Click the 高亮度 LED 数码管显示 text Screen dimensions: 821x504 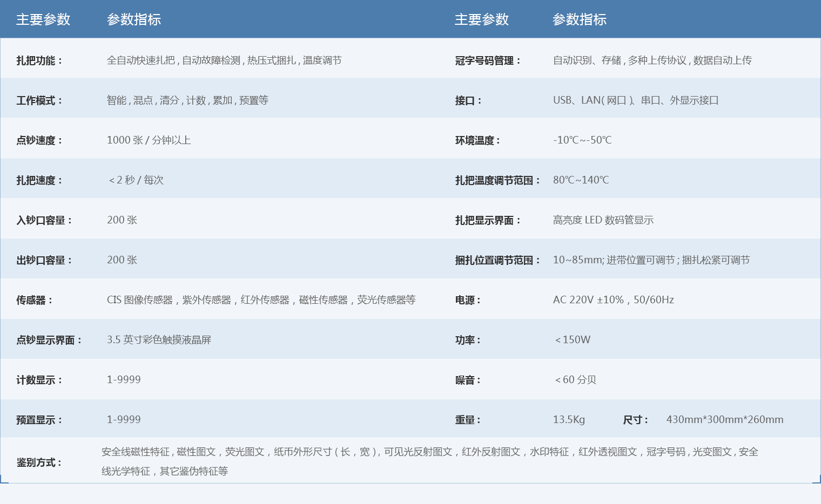point(603,220)
